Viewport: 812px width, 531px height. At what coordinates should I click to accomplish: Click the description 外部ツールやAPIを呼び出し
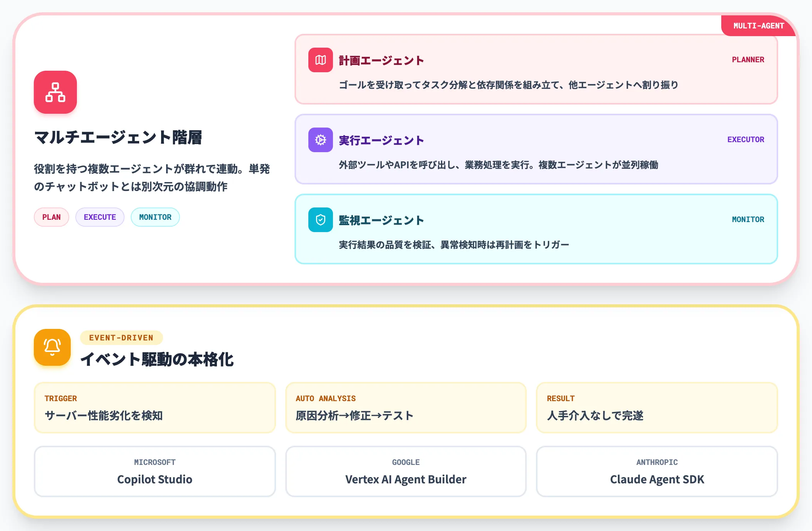(x=498, y=165)
